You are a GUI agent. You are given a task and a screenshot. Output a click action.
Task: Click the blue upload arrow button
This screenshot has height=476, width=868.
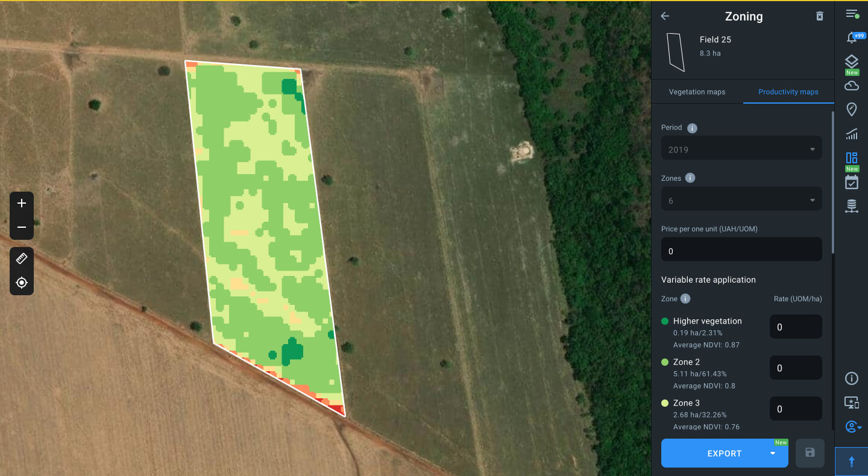pos(852,462)
